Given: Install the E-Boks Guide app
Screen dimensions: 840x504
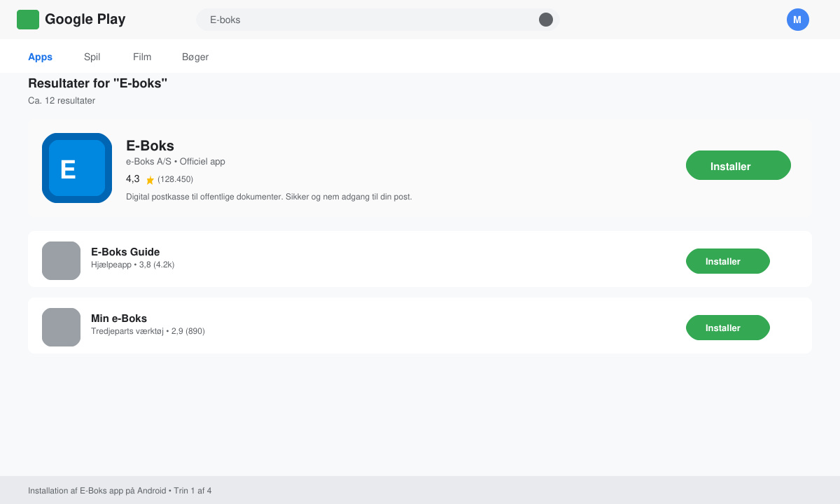Looking at the screenshot, I should [728, 261].
